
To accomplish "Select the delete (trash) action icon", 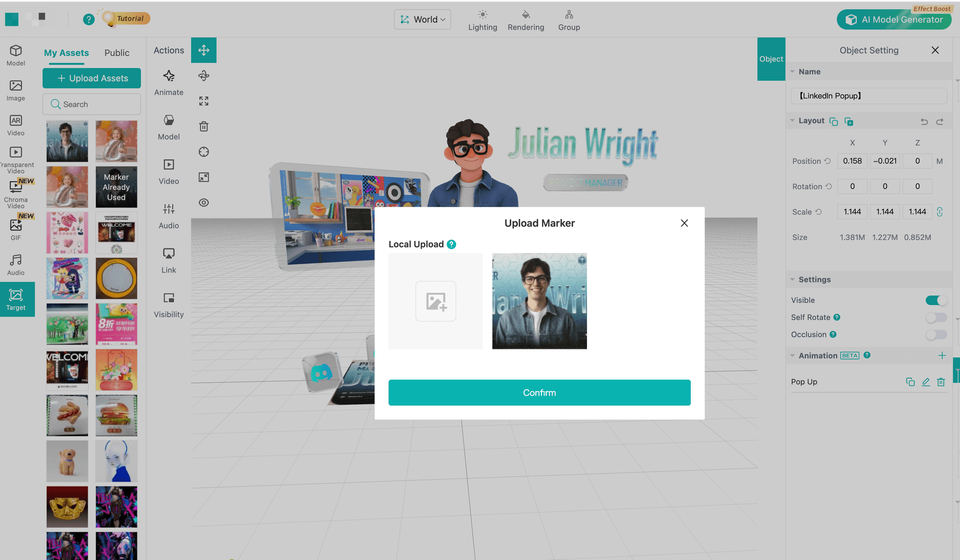I will 204,126.
